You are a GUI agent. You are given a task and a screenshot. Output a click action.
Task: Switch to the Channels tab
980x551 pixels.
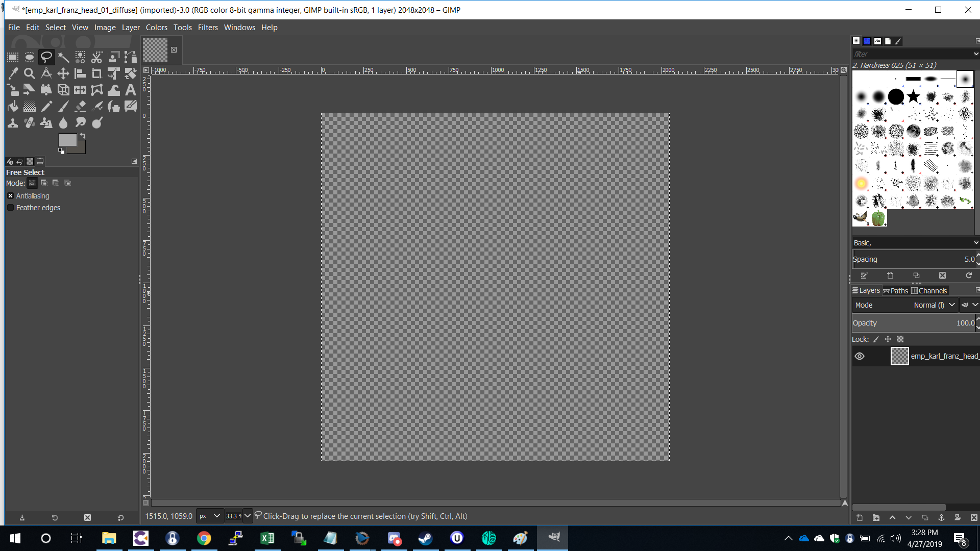point(929,291)
